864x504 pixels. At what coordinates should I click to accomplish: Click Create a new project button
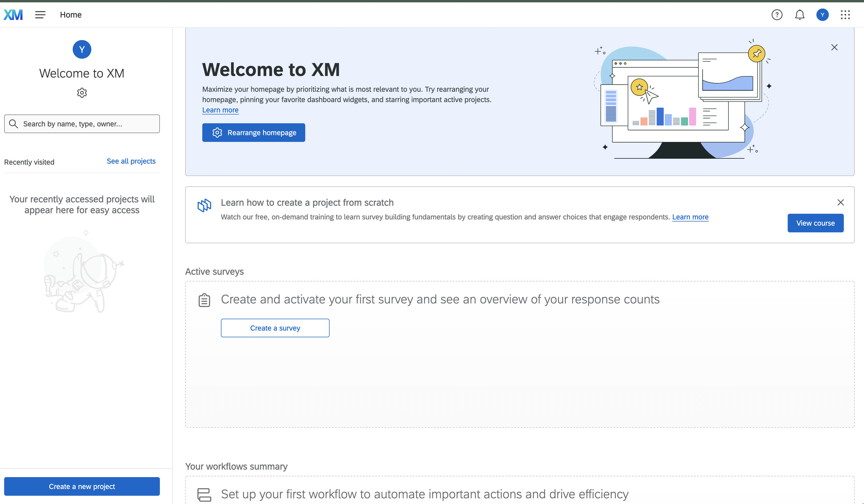pos(81,486)
